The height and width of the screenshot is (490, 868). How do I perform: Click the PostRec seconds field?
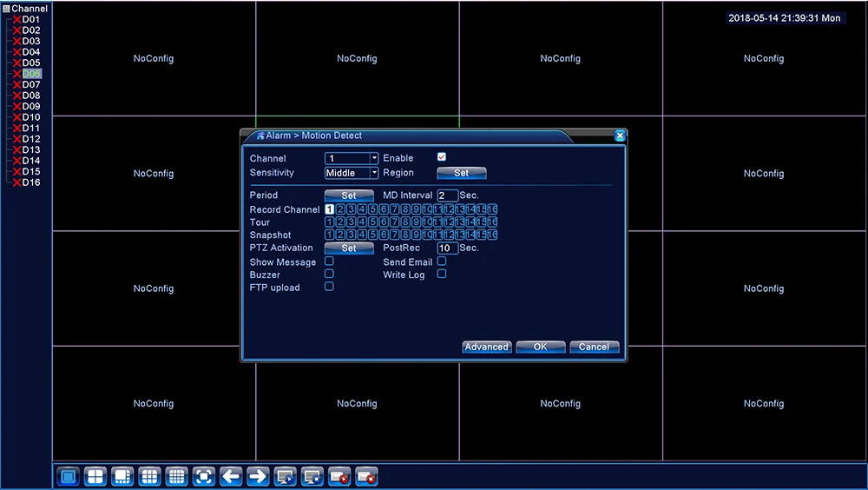[x=447, y=248]
